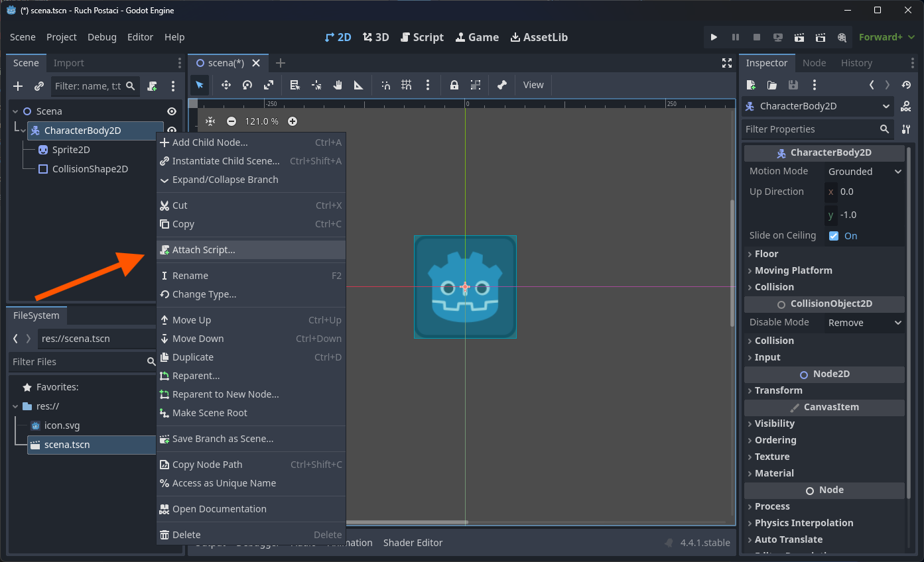Open the skeleton options bone icon
924x562 pixels.
[x=502, y=85]
